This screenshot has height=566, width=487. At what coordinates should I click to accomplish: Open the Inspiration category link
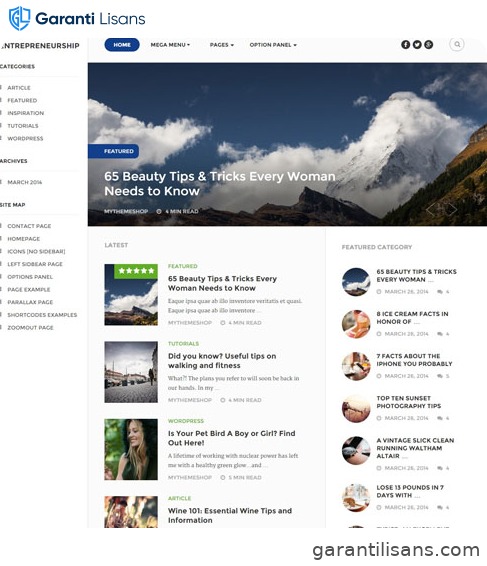tap(26, 113)
